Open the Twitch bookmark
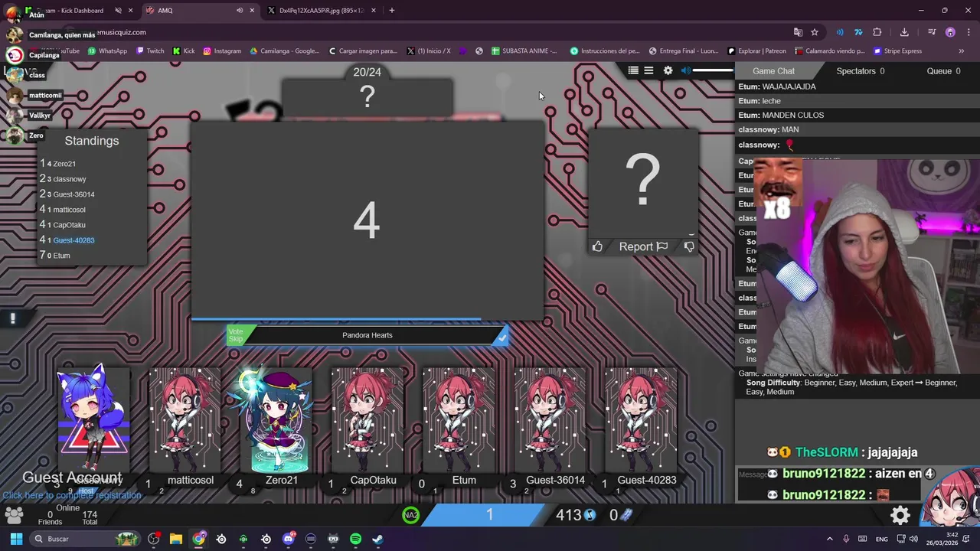This screenshot has width=980, height=551. 150,51
